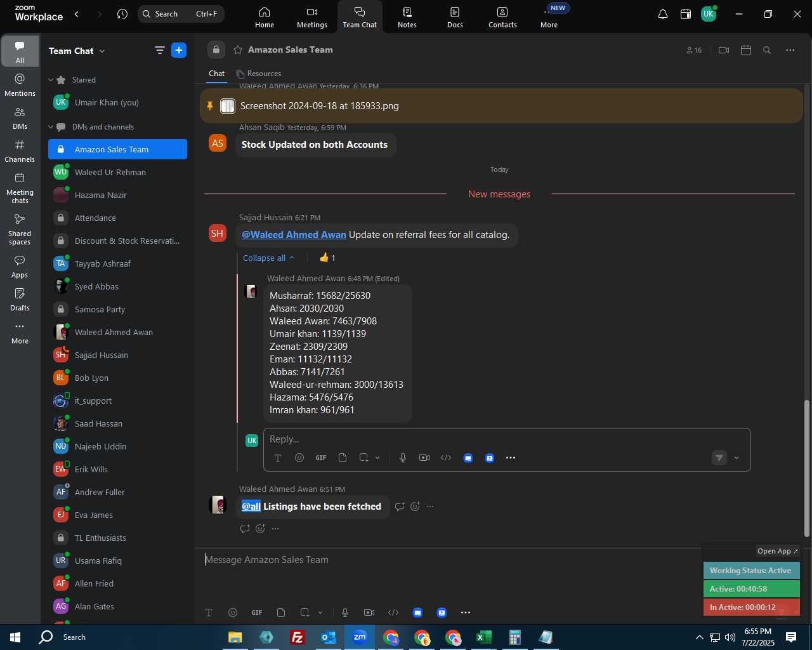Screen dimensions: 812x650
Task: Open the screenshot dropdown in main composer
Action: pos(320,613)
